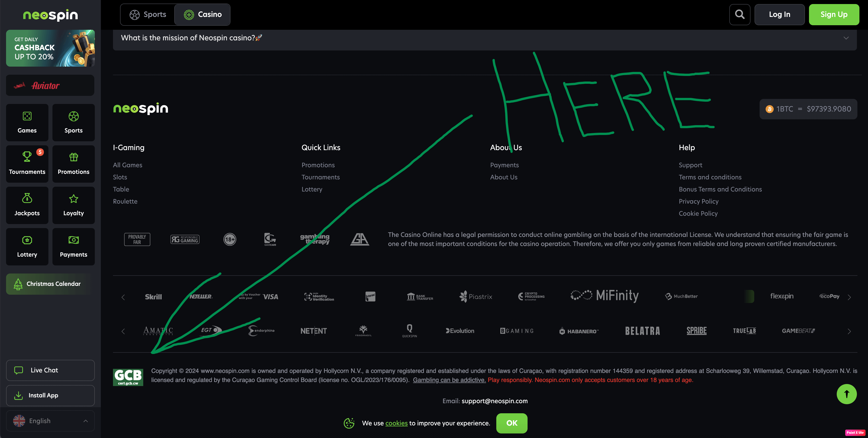The image size is (868, 438).
Task: Show previous game providers with left arrow
Action: pos(123,332)
